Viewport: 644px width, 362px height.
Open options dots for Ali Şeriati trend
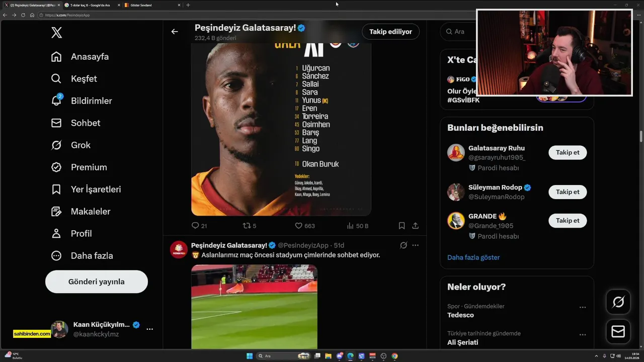583,334
